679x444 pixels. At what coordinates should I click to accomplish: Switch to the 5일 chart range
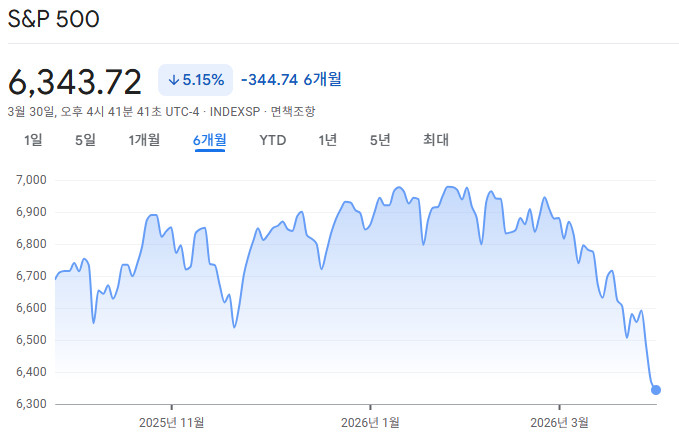[85, 140]
